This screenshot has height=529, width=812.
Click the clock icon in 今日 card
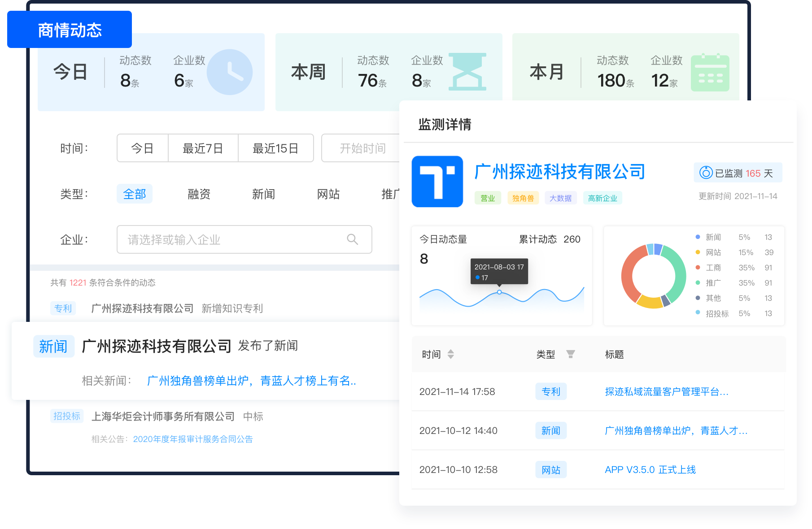tap(229, 72)
